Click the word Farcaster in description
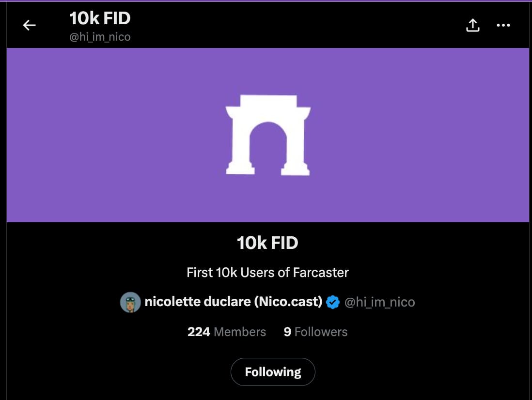532x400 pixels. (x=321, y=272)
